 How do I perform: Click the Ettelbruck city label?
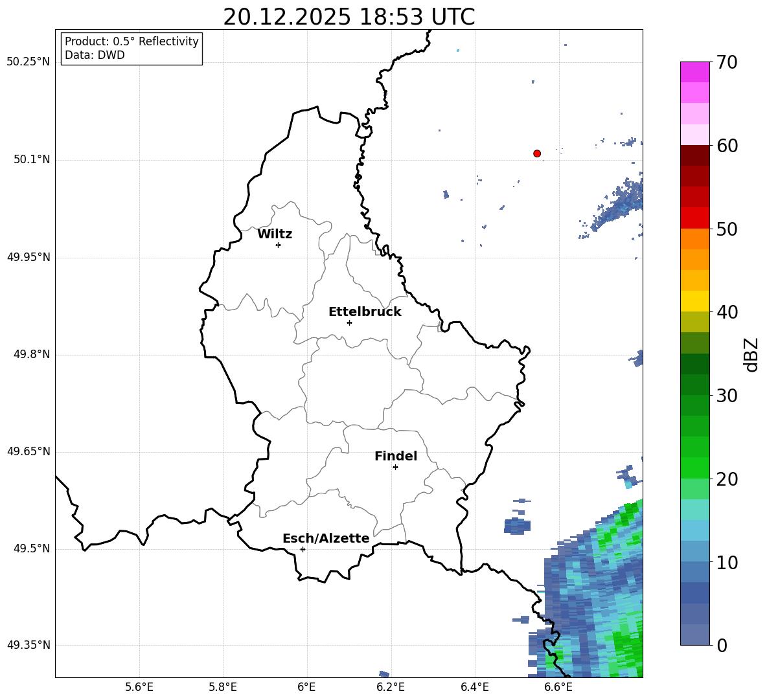(365, 312)
